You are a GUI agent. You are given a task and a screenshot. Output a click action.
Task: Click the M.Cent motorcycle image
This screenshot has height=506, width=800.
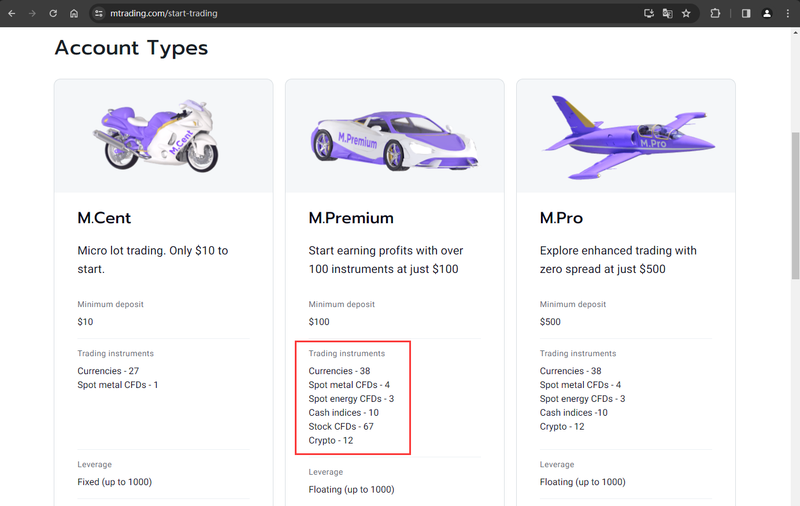pyautogui.click(x=156, y=136)
